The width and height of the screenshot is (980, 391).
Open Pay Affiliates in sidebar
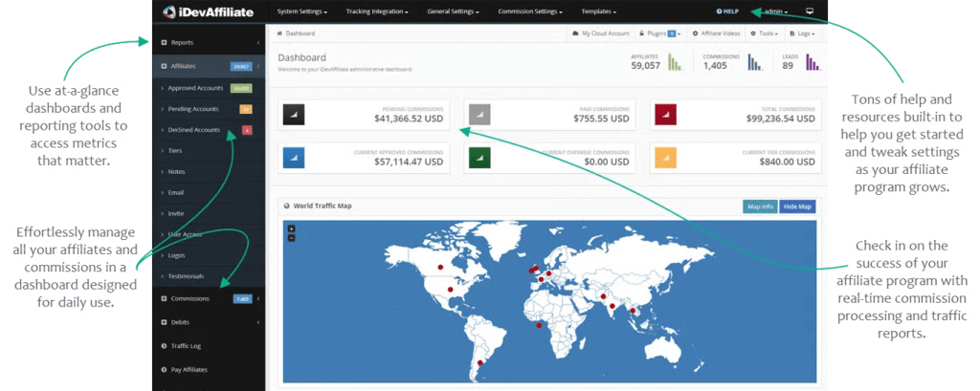tap(209, 370)
